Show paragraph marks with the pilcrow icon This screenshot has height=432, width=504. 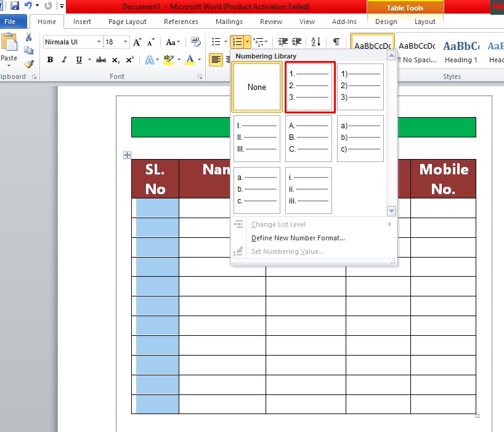336,42
